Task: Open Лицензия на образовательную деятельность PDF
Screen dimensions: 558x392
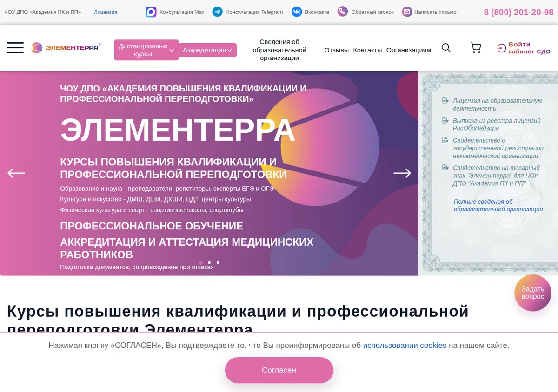Action: (x=498, y=105)
